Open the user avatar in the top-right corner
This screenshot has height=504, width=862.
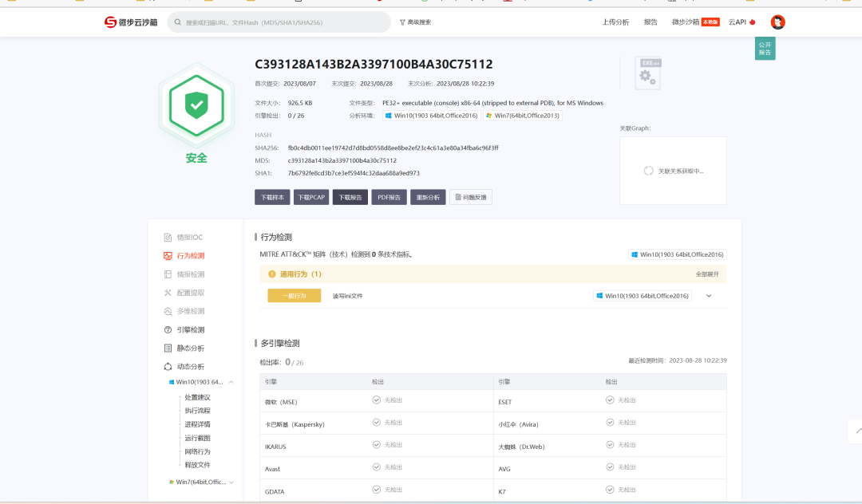(777, 22)
